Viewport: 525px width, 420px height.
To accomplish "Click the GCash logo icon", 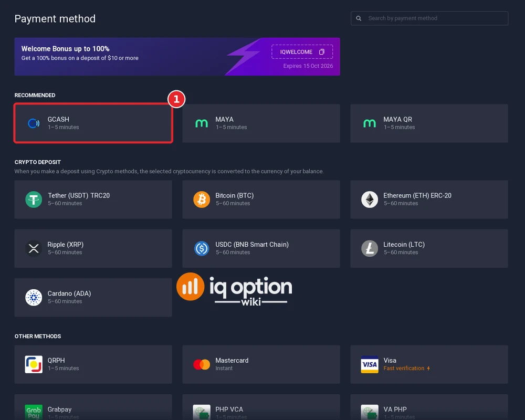I will (34, 123).
